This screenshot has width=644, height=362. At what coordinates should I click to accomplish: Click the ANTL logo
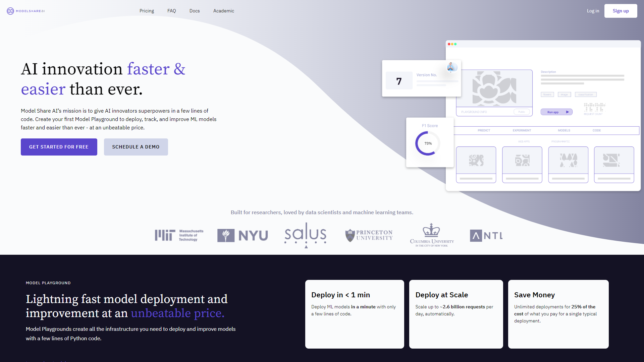(x=486, y=236)
